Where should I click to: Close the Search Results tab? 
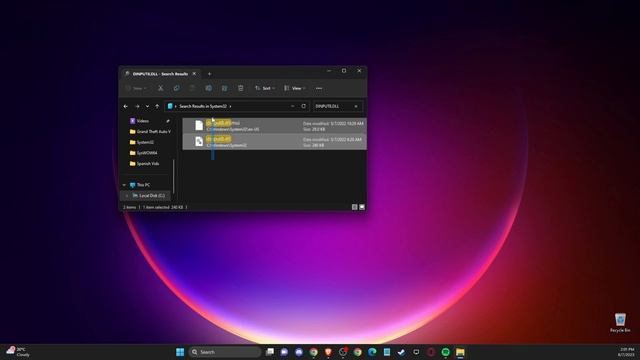[194, 73]
